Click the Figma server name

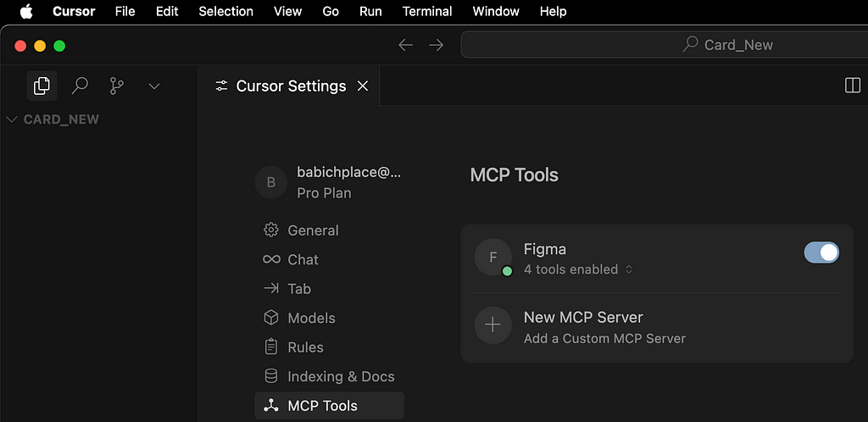click(545, 249)
